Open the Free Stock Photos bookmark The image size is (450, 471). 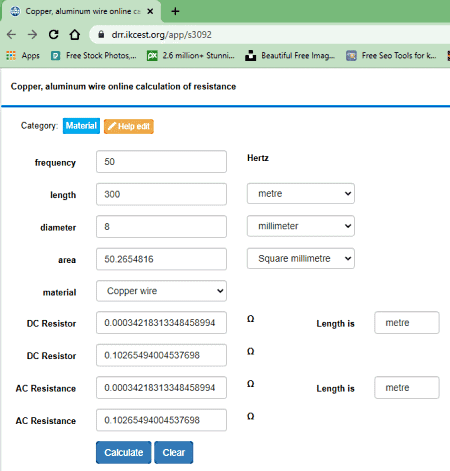[94, 55]
